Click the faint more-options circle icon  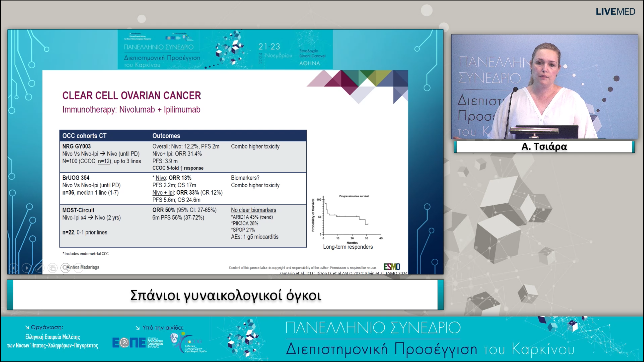[x=78, y=268]
